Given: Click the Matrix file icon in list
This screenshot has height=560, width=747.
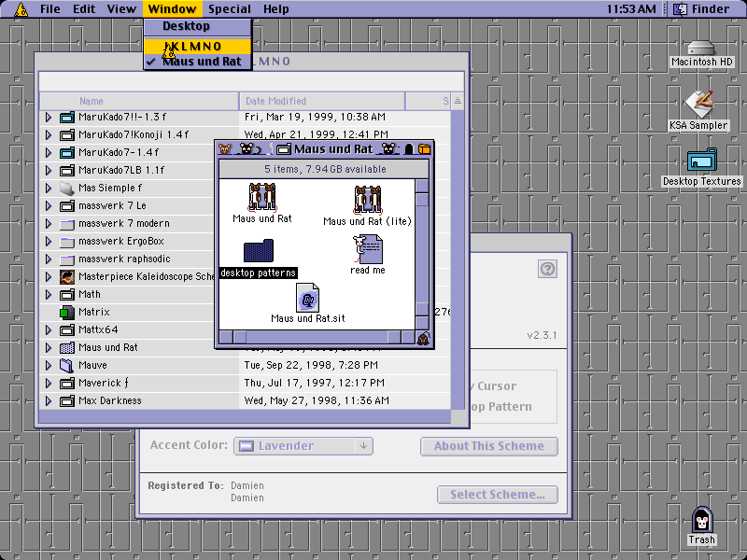Looking at the screenshot, I should [x=67, y=313].
